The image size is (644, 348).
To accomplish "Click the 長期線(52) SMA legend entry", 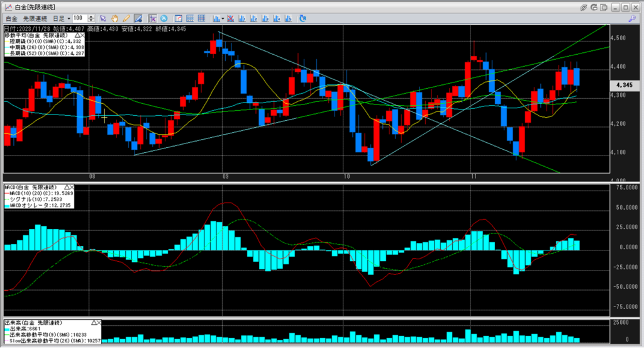I will pyautogui.click(x=45, y=53).
